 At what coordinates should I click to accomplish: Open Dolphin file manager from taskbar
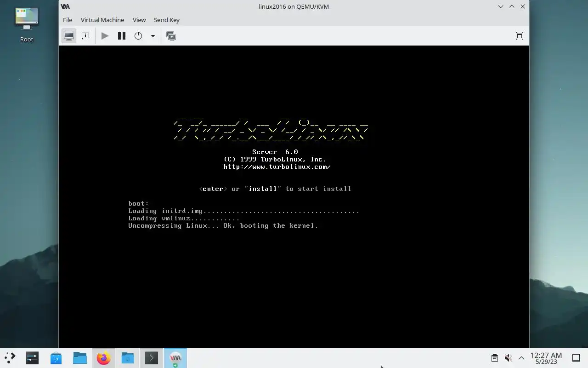[80, 358]
